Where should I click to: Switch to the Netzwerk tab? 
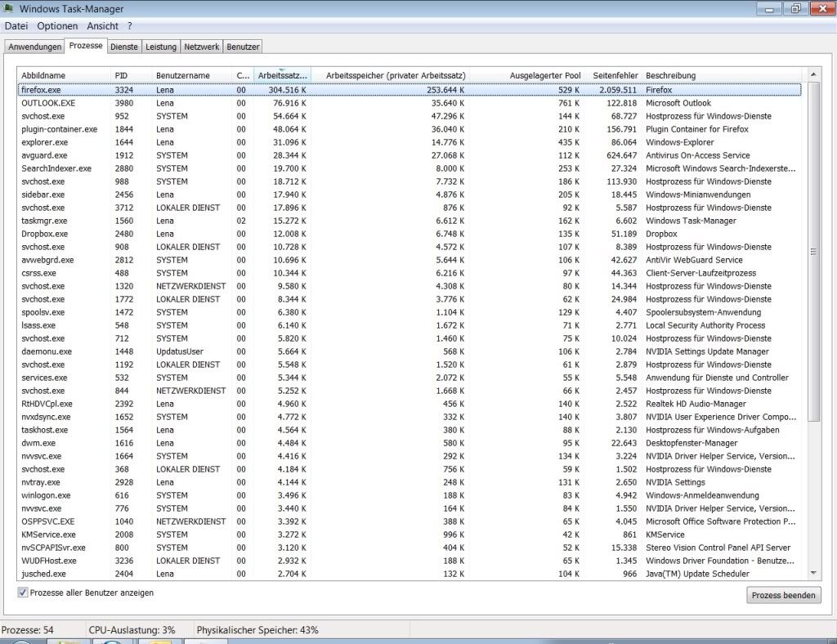click(201, 47)
